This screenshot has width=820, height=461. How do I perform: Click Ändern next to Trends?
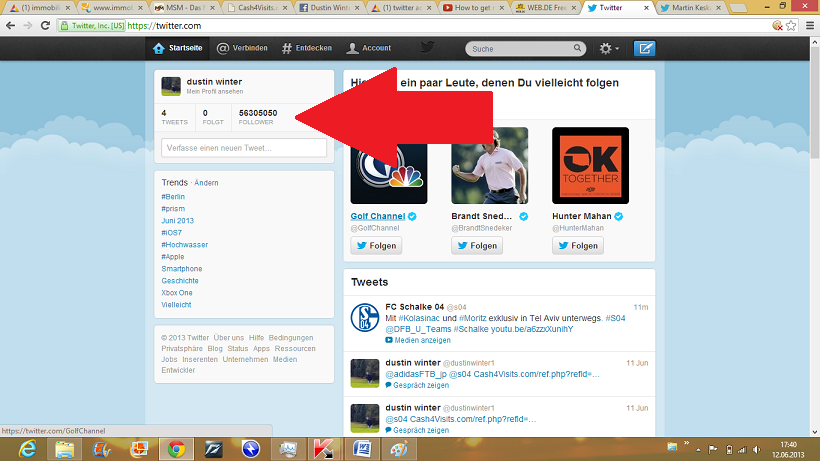[206, 183]
